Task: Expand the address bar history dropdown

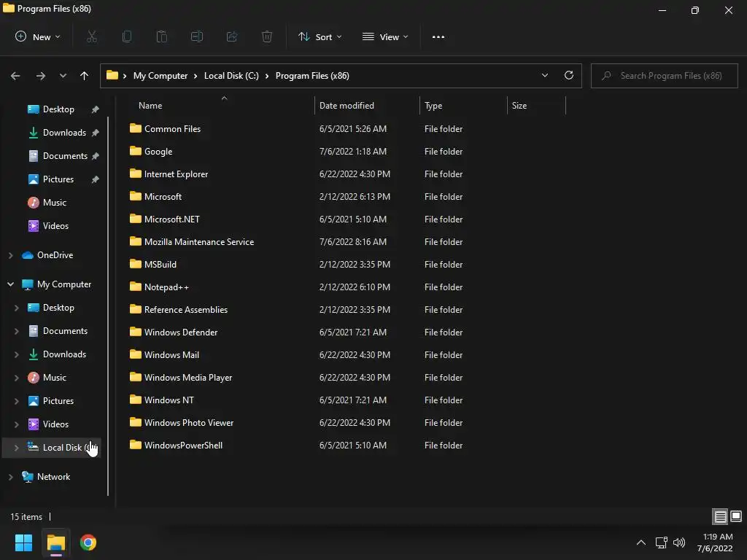Action: click(544, 75)
